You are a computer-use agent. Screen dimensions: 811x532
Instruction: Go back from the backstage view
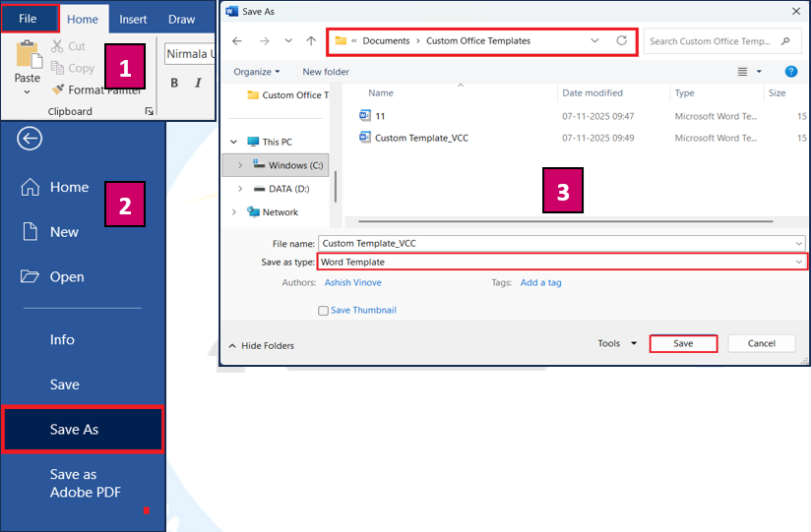pos(30,139)
